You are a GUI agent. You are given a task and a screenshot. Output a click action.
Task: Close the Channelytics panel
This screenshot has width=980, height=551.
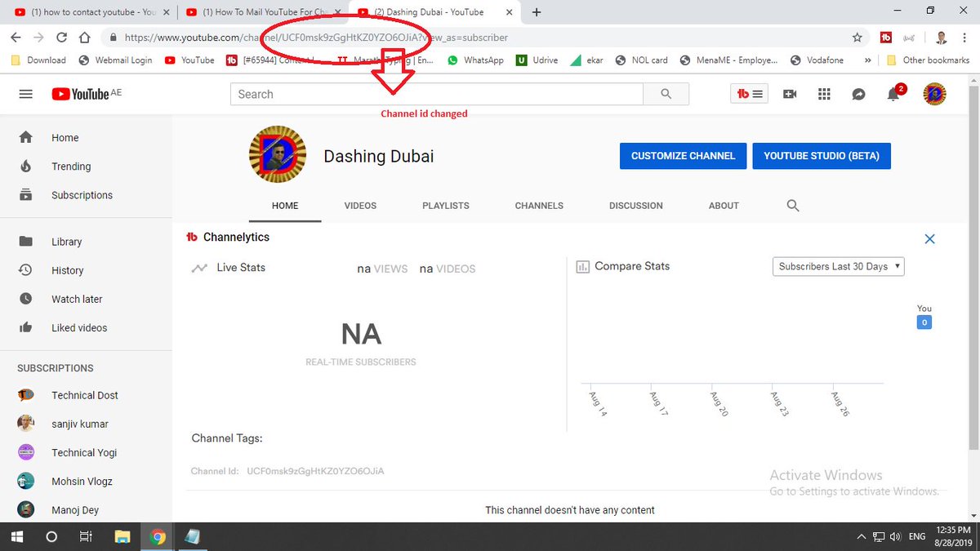929,238
